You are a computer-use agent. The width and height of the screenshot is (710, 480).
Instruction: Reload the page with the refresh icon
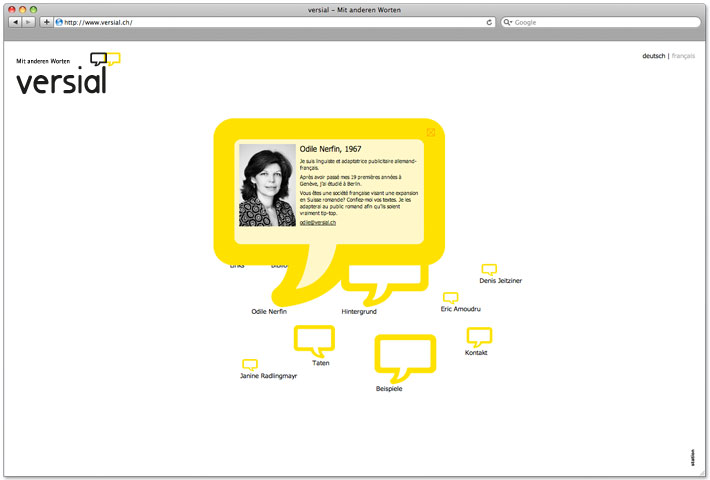[x=489, y=22]
